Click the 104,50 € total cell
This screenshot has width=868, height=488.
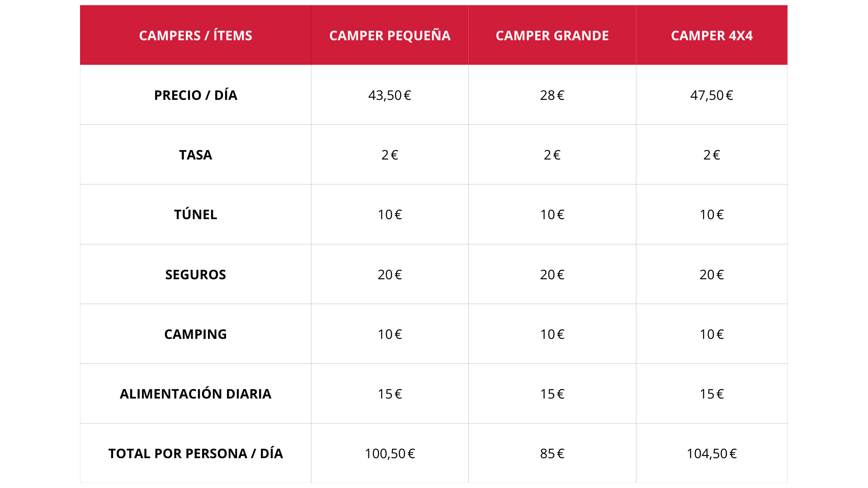tap(712, 453)
